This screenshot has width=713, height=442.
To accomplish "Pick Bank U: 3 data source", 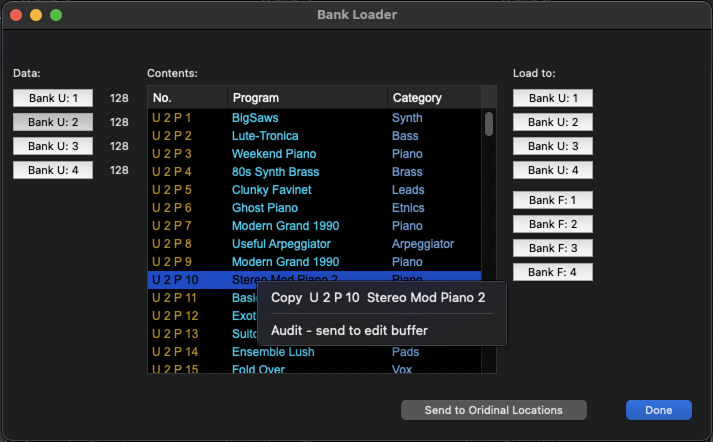I will (53, 146).
